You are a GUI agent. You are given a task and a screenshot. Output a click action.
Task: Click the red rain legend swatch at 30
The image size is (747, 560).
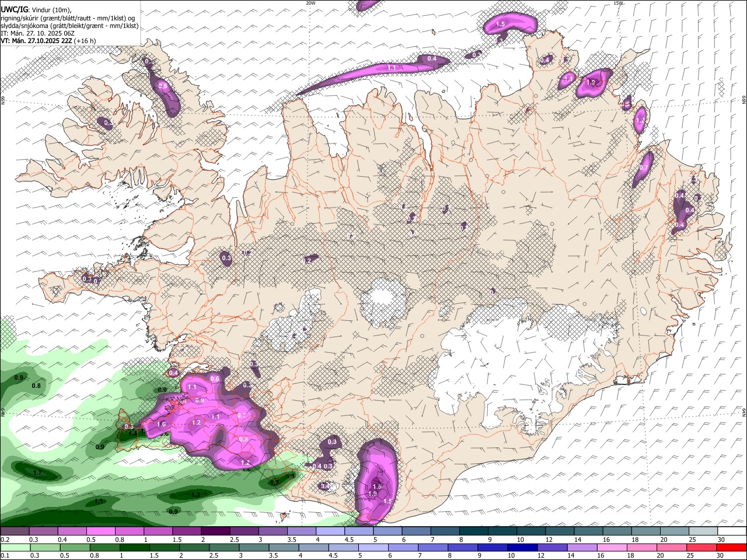(x=732, y=547)
